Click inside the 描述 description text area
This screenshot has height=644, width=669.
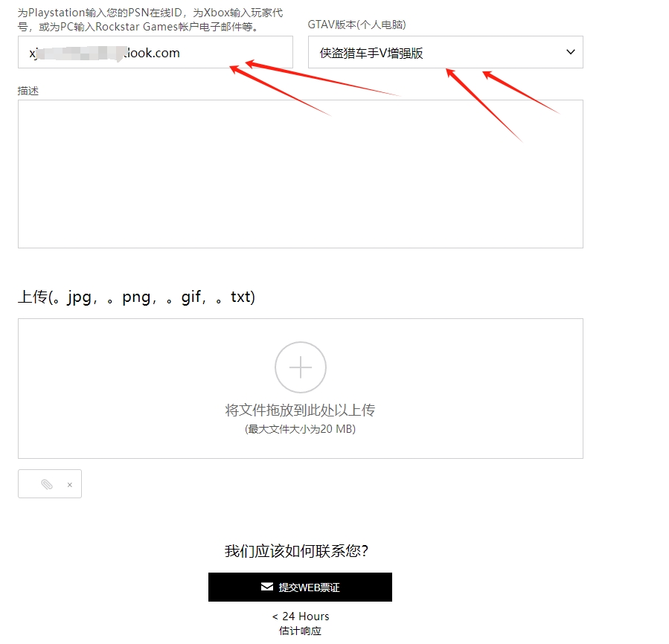[301, 174]
